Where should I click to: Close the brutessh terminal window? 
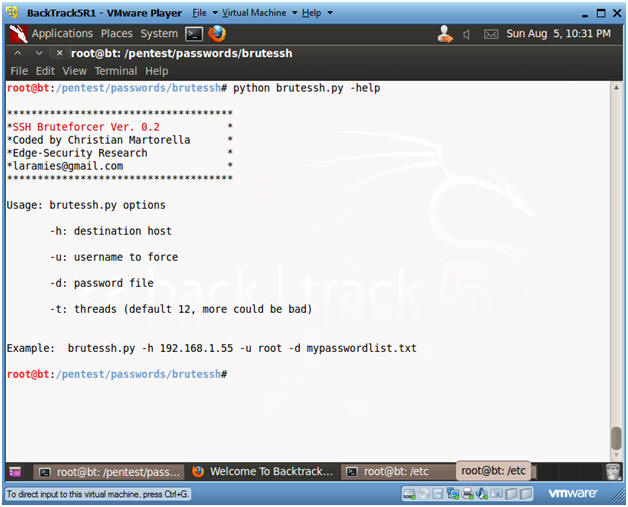pos(59,52)
